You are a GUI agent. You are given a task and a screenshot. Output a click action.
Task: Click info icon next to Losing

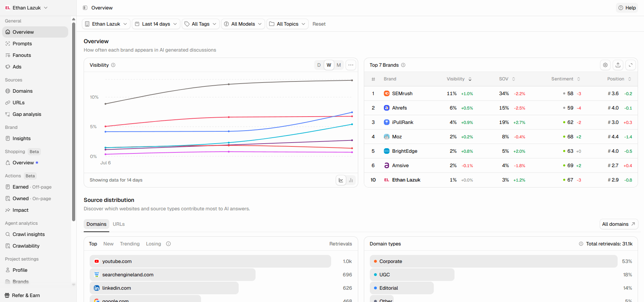[x=168, y=244]
